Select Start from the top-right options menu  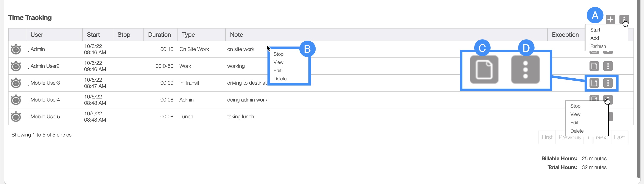[x=595, y=30]
